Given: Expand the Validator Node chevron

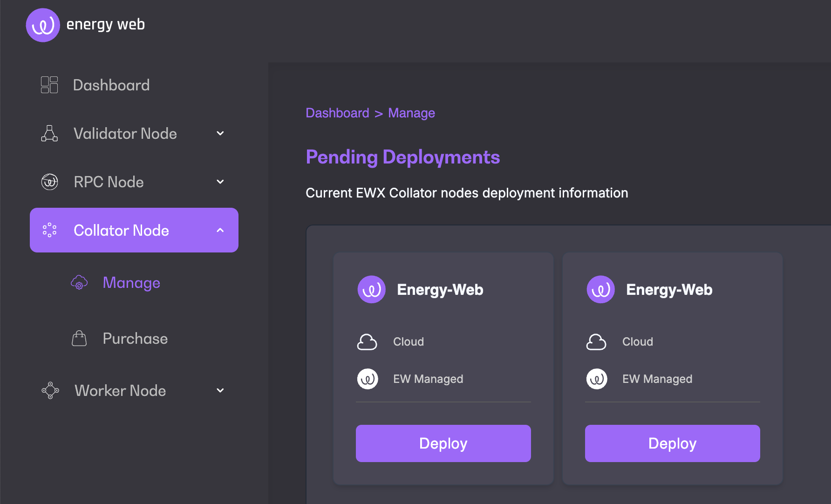Looking at the screenshot, I should 220,134.
